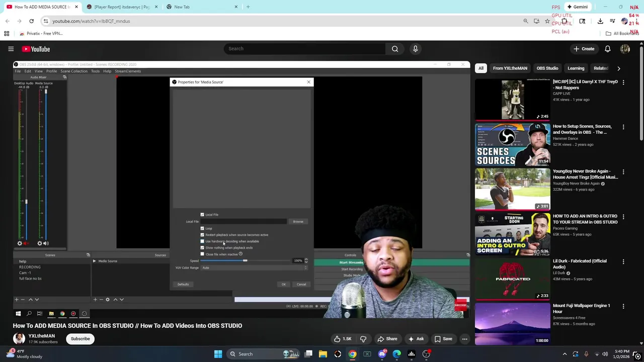Open the Scene Collection menu in OBS

click(x=74, y=71)
